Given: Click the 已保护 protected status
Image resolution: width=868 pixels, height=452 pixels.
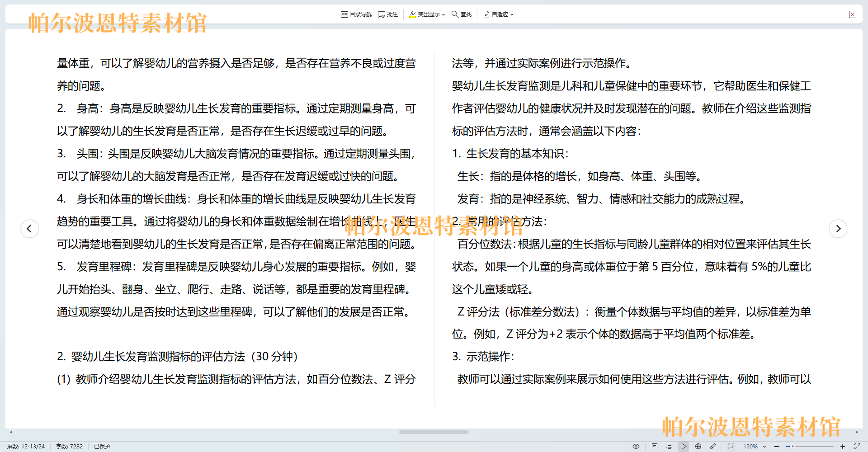Looking at the screenshot, I should coord(102,446).
